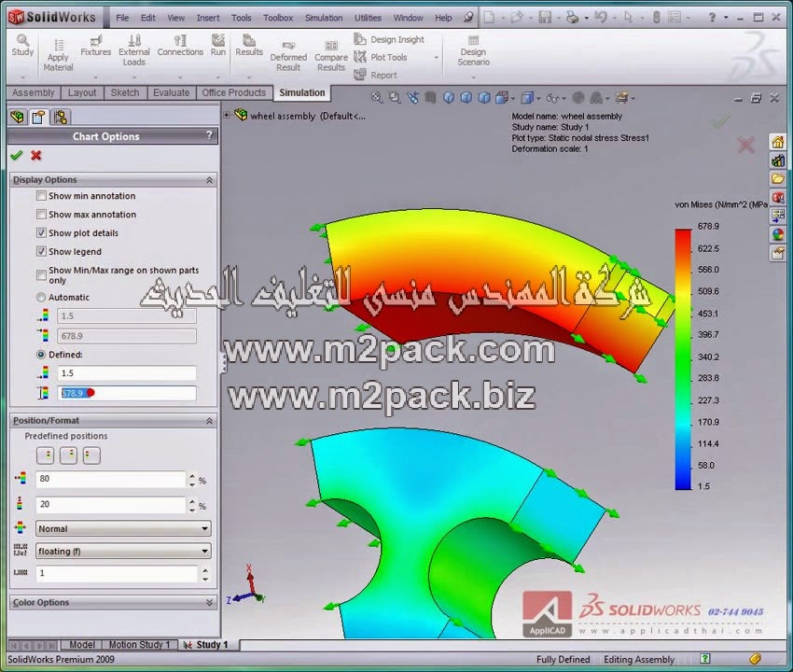Switch to the Sketch tab
Viewport: 793px width, 672px height.
(x=125, y=92)
